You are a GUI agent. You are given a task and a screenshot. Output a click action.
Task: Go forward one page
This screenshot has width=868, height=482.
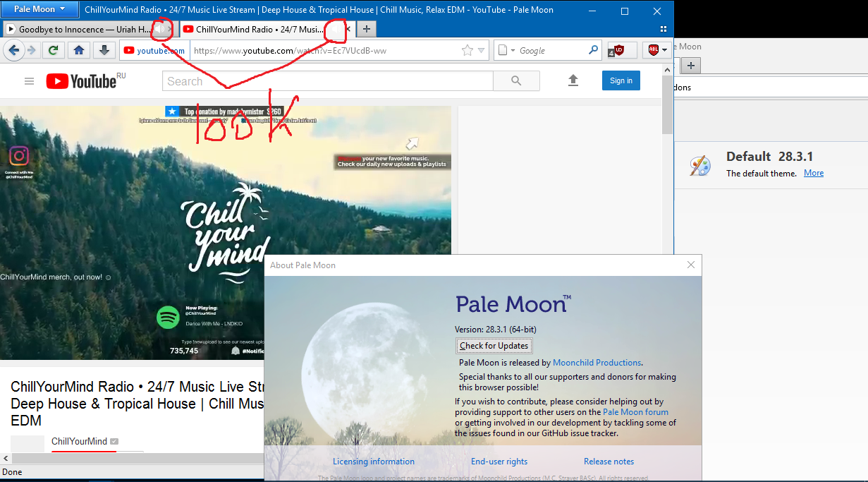[x=32, y=50]
